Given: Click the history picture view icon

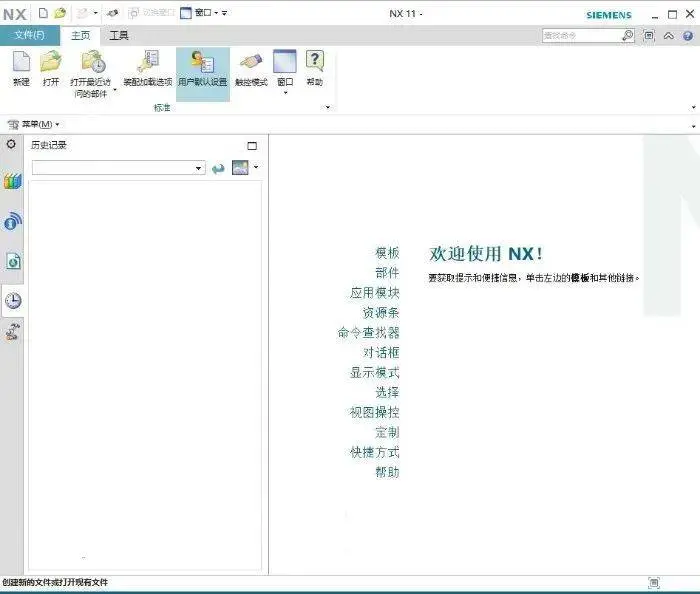Looking at the screenshot, I should pos(240,168).
